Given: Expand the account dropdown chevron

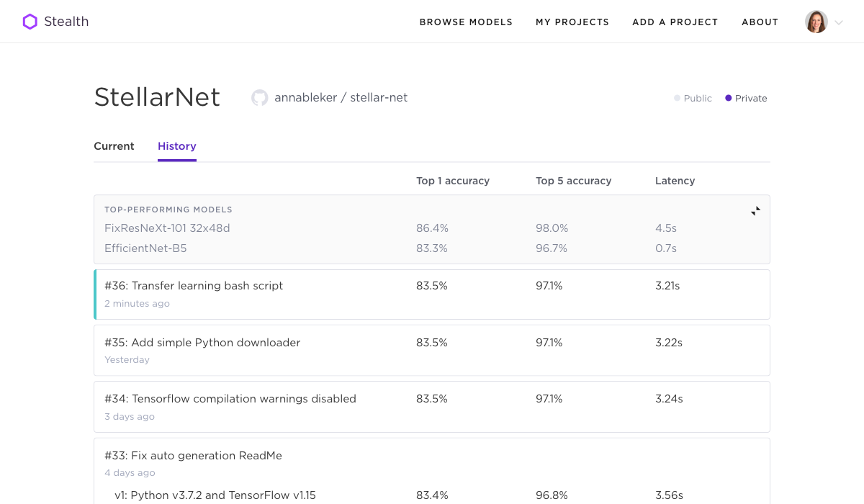Looking at the screenshot, I should [x=839, y=22].
